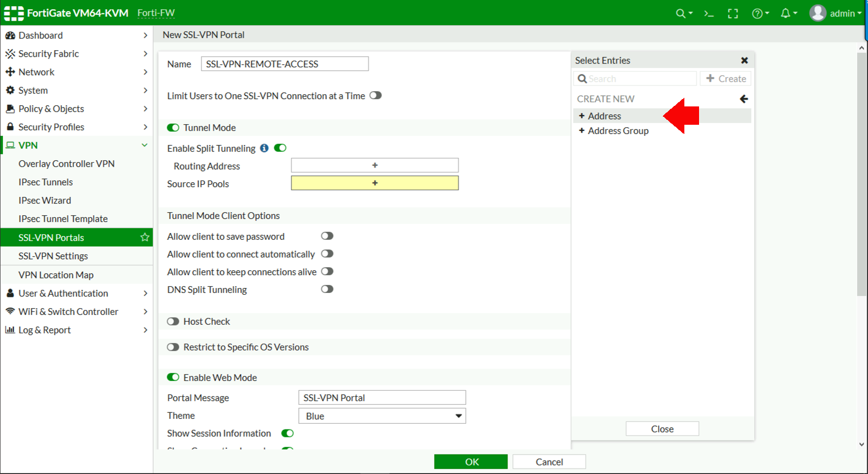Choose Address Group under CREATE NEW
The width and height of the screenshot is (868, 474).
click(662, 130)
